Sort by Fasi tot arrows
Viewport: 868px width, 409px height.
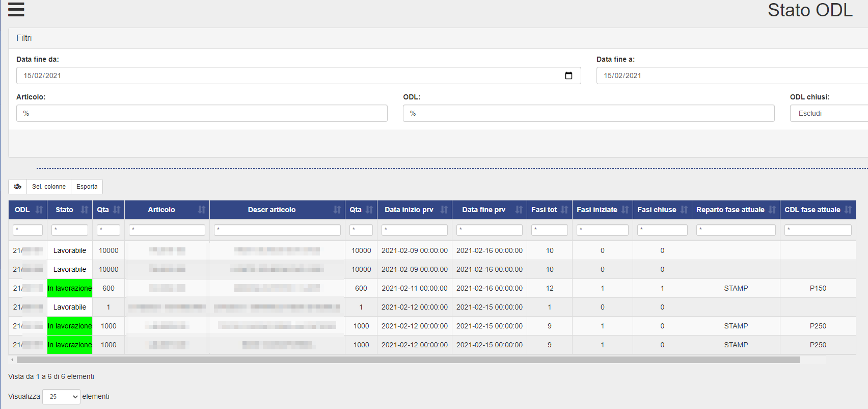564,210
